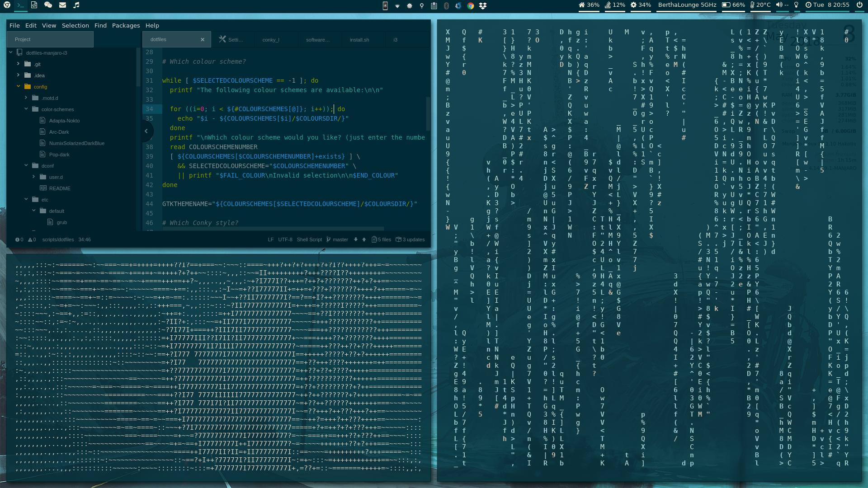Image resolution: width=868 pixels, height=488 pixels.
Task: Collapse the config folder
Action: pos(18,86)
